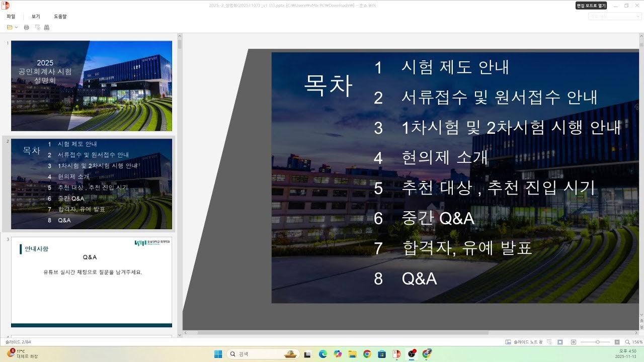Open the 보기 menu
Viewport: 644px width, 362px height.
tap(36, 16)
